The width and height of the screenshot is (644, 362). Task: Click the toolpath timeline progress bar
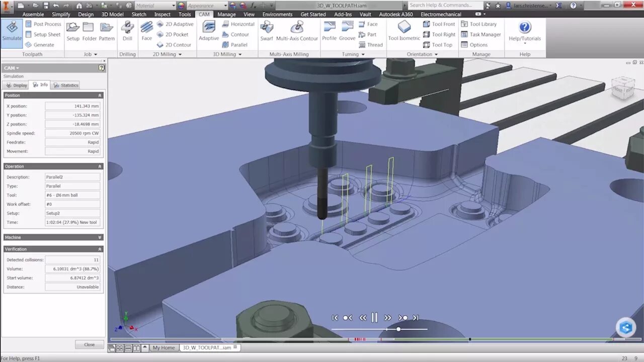(x=375, y=339)
